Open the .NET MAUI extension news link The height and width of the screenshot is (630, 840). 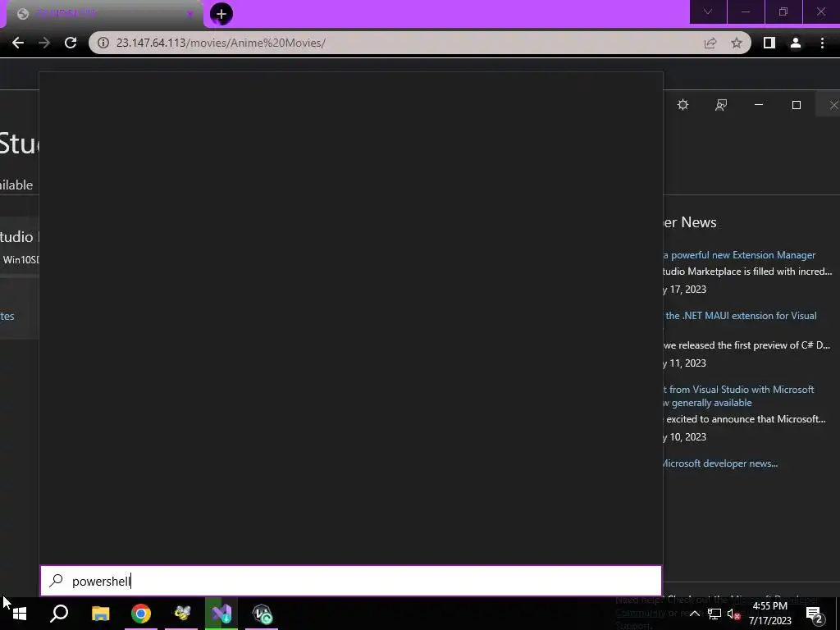click(x=741, y=316)
